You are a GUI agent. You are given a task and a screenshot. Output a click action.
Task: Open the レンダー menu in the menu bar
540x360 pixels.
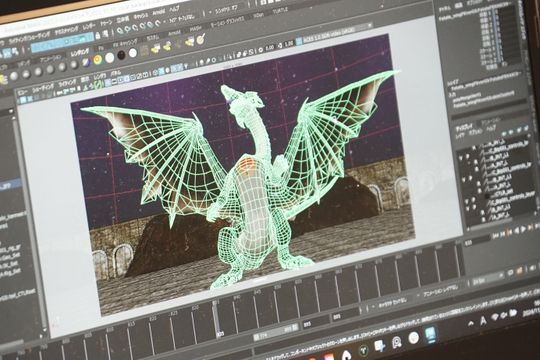coord(89,27)
